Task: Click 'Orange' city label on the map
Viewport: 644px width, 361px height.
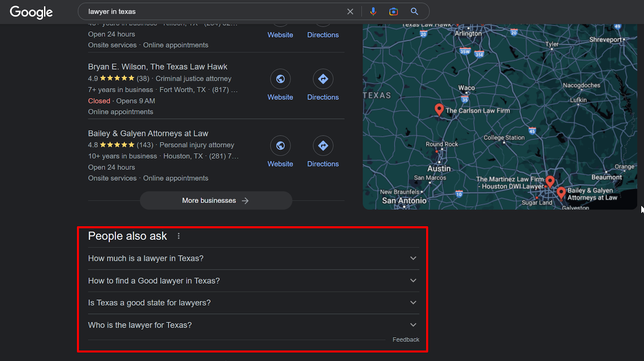Action: point(624,167)
